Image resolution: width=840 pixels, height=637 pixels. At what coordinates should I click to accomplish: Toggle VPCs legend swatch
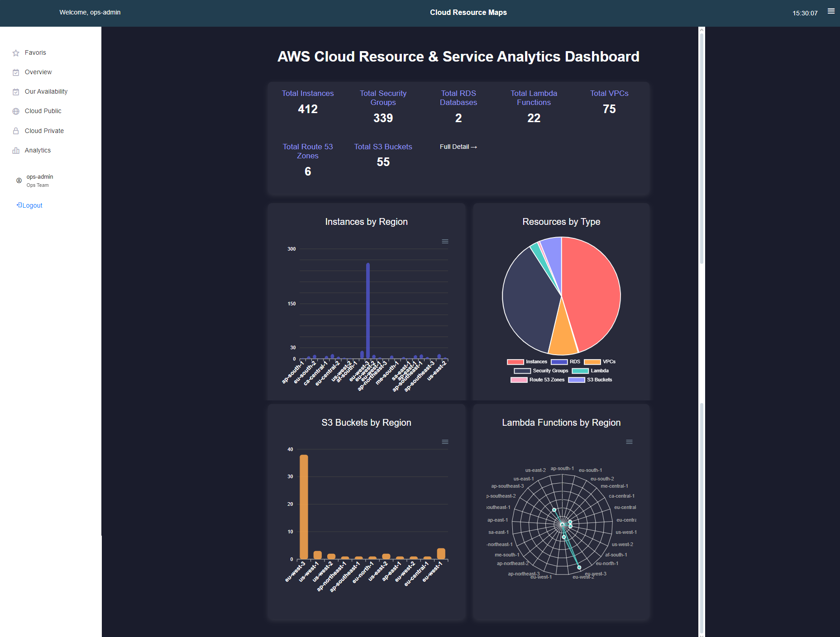pyautogui.click(x=592, y=362)
